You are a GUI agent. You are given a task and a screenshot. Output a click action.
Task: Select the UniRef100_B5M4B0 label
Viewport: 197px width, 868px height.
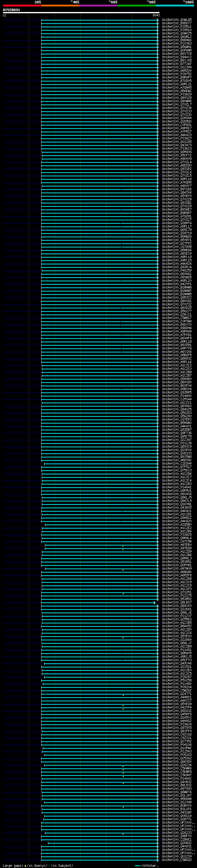pos(177,423)
